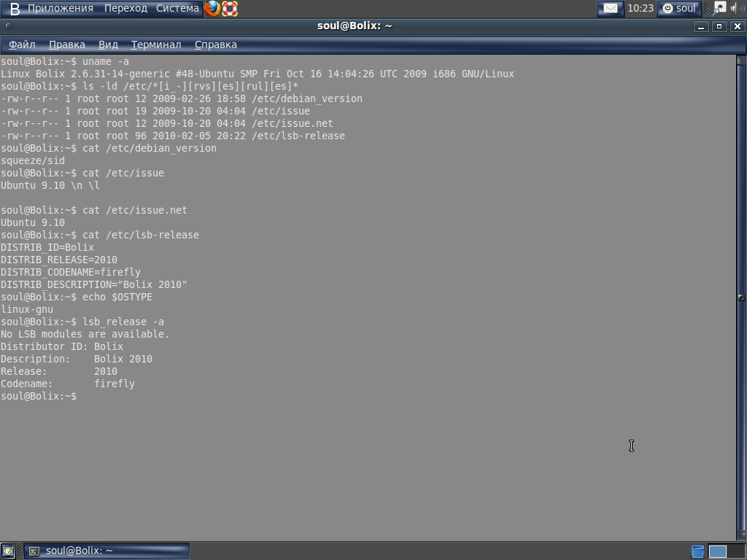The width and height of the screenshot is (747, 560).
Task: Open the Firefox browser launcher
Action: [212, 9]
